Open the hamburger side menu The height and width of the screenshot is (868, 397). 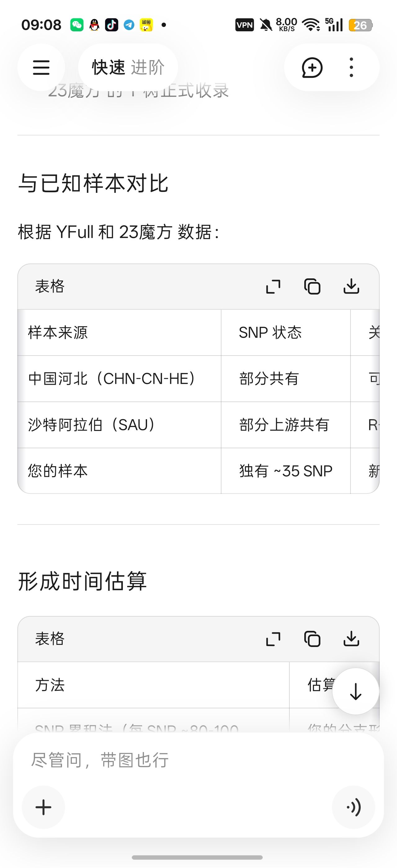click(41, 67)
